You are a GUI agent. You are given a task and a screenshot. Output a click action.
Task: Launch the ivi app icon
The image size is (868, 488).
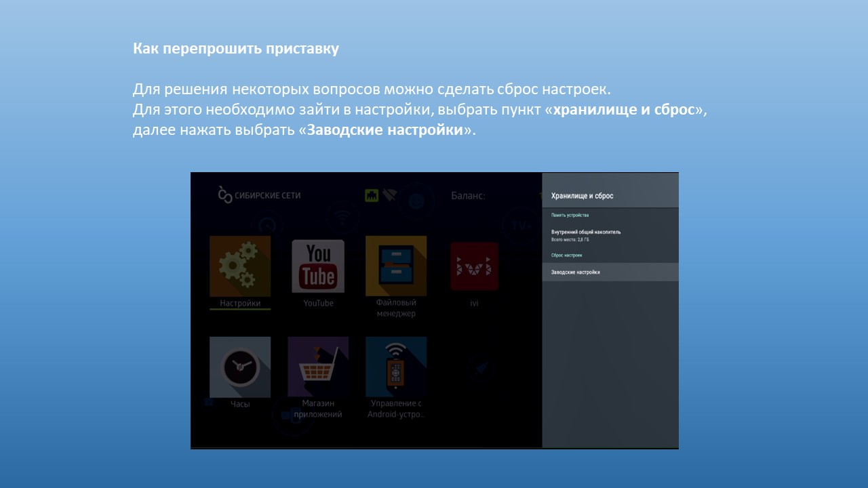[x=475, y=266]
